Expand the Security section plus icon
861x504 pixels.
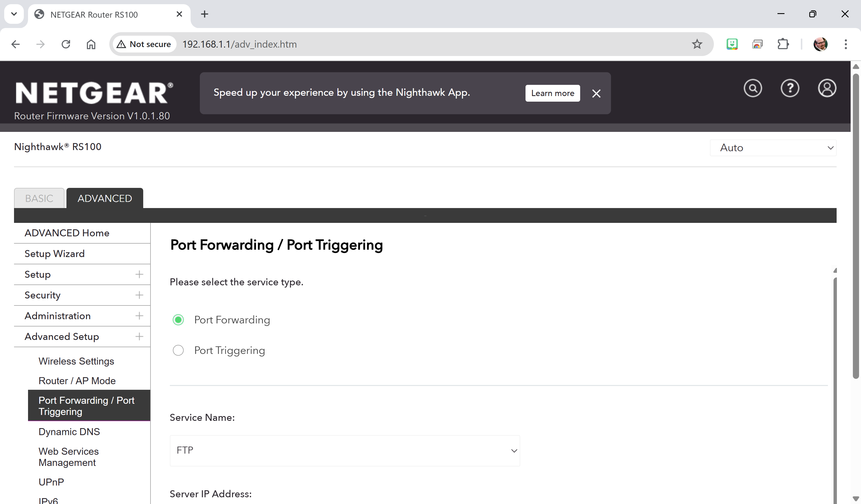[x=139, y=295]
